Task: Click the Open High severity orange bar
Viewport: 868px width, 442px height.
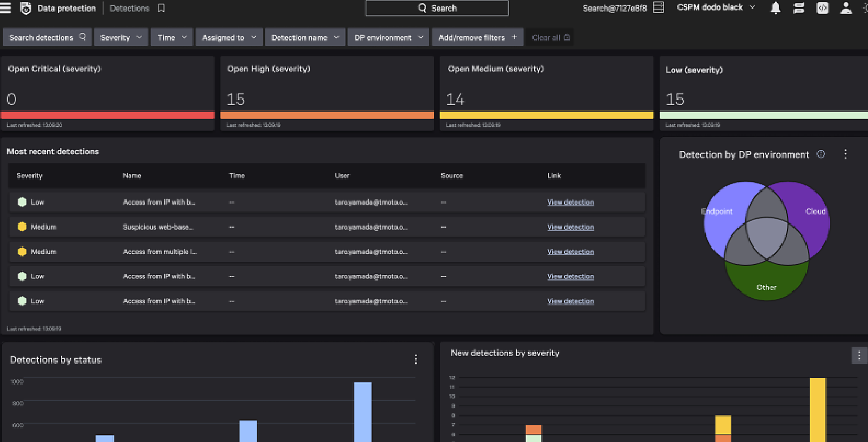Action: tap(327, 115)
